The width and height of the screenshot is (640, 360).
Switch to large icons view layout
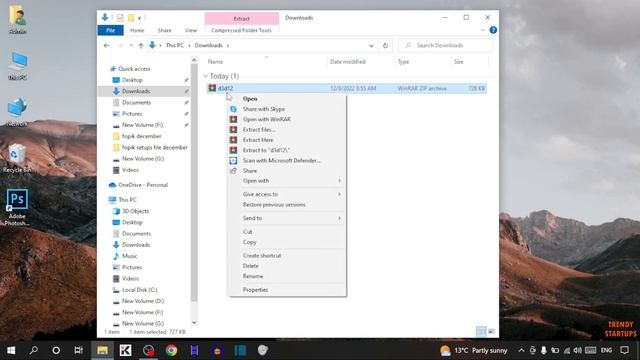[x=491, y=331]
